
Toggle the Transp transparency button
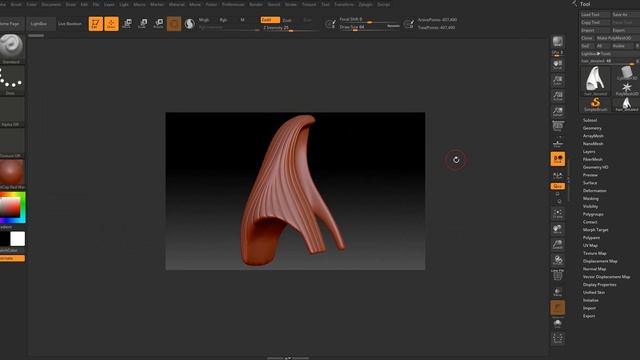click(x=558, y=291)
